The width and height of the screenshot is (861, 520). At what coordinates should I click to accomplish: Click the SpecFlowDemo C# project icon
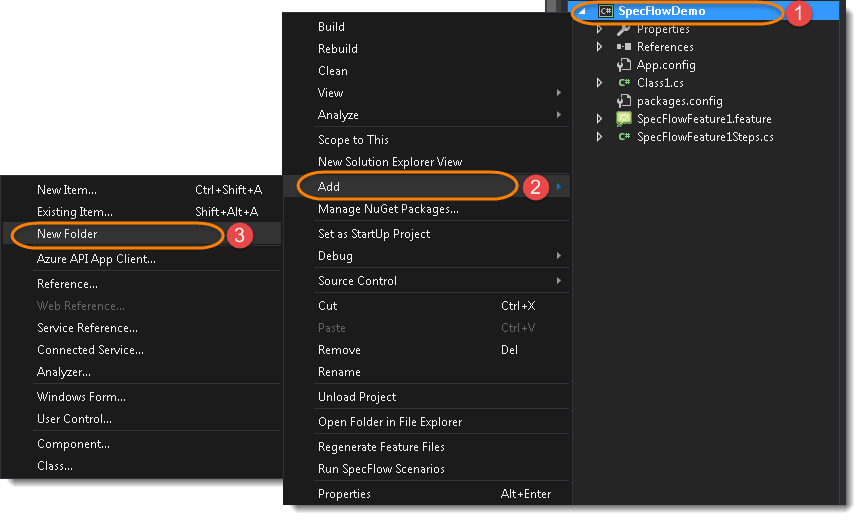click(x=606, y=11)
